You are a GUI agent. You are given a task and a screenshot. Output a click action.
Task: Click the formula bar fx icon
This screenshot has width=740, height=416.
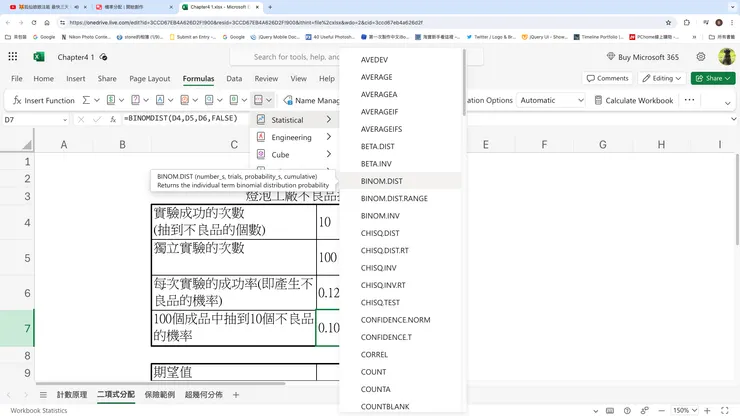tap(113, 119)
